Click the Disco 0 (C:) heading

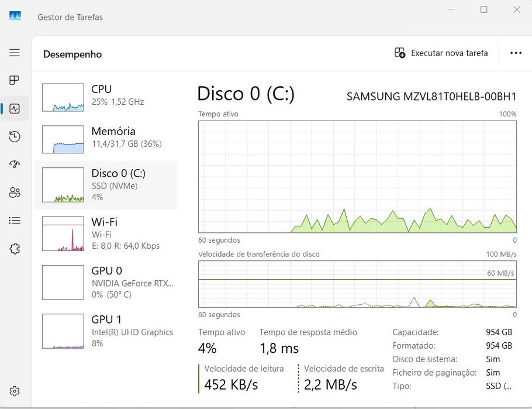[246, 94]
